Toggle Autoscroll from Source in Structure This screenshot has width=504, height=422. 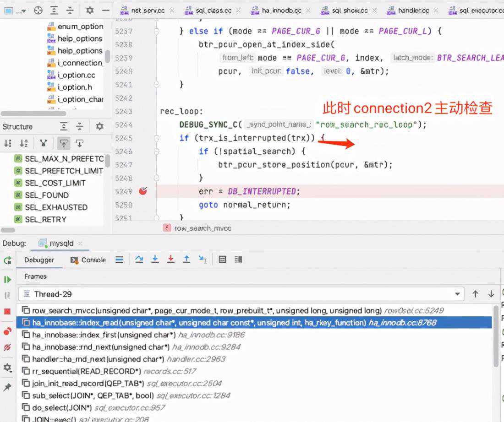click(79, 143)
